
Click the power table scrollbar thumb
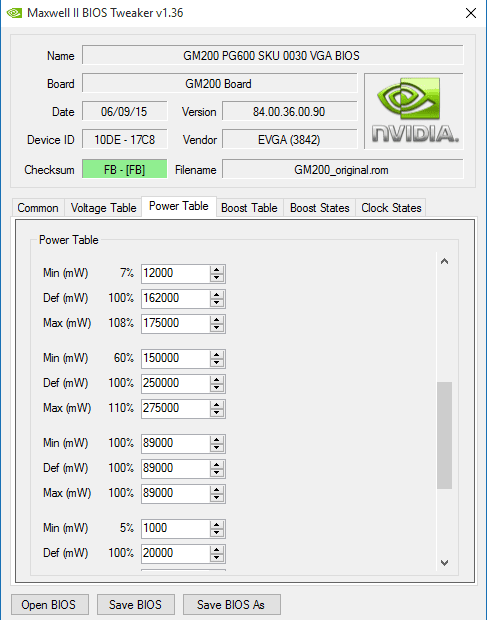coord(444,435)
